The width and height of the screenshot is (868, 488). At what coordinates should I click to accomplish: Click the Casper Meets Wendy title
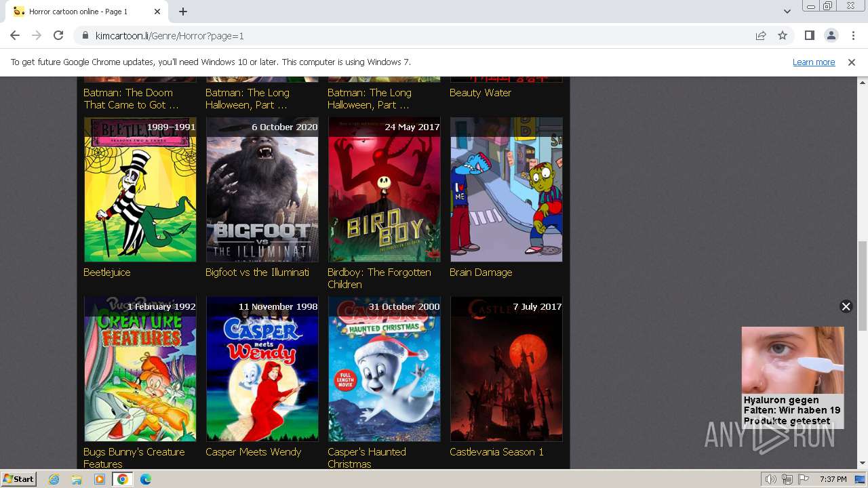(253, 452)
